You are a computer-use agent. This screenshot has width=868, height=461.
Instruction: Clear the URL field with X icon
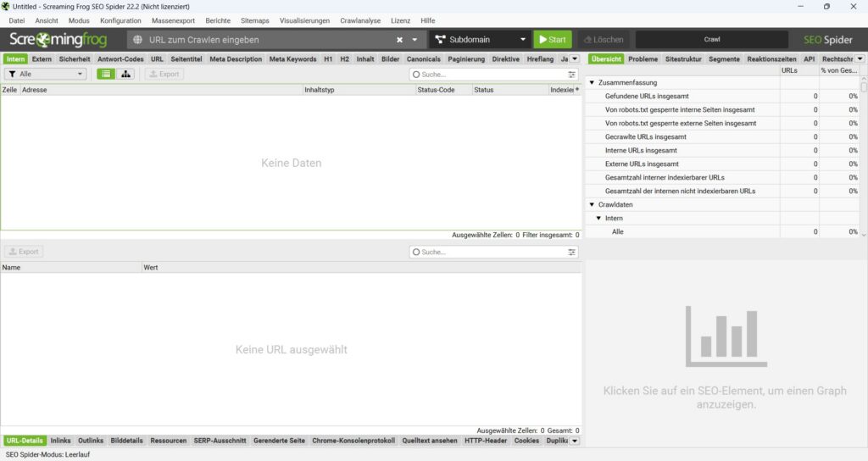tap(400, 40)
